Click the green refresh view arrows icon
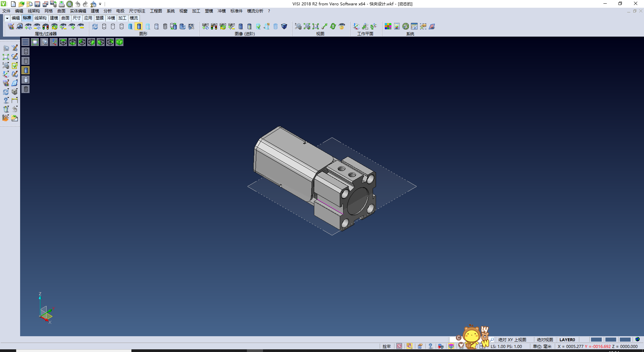Screen dimensions: 644x352 point(333,26)
